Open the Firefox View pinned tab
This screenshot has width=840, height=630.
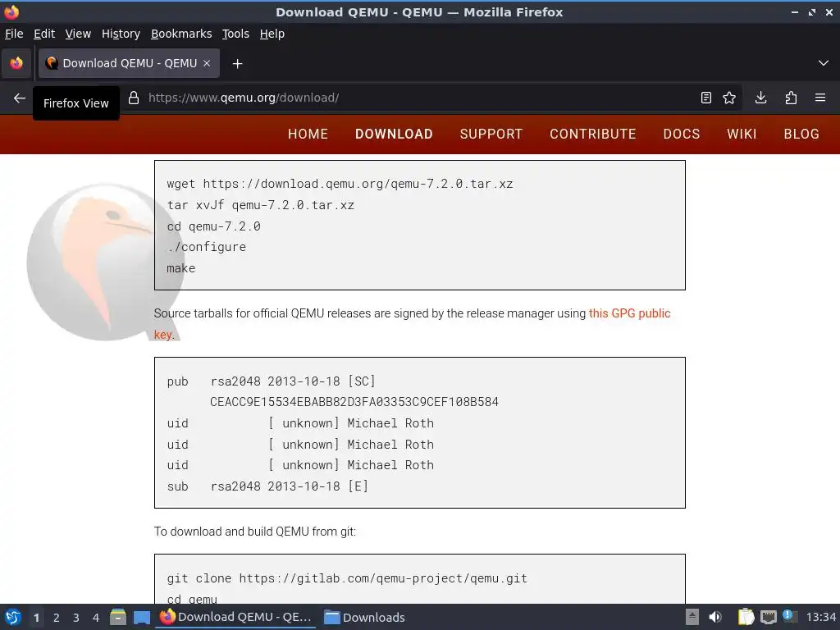click(16, 63)
